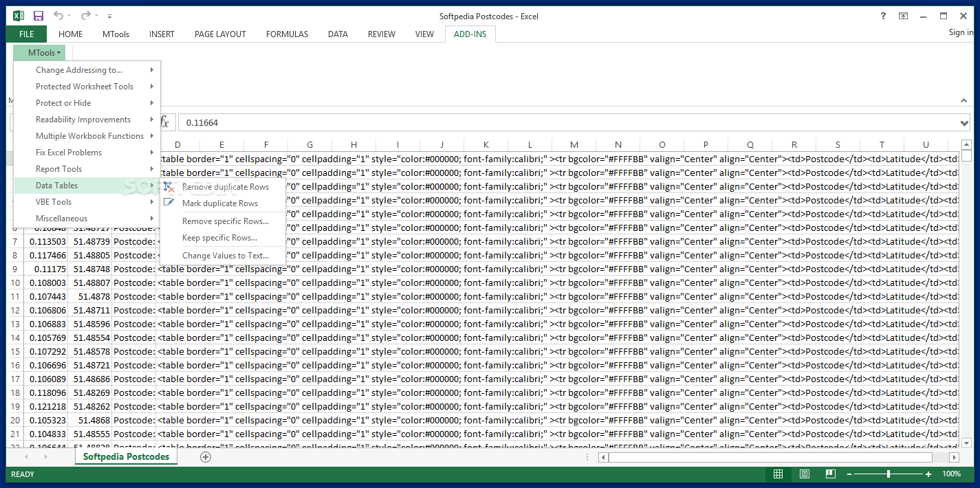Choose Mark duplicate Rows
Image resolution: width=980 pixels, height=488 pixels.
tap(223, 203)
